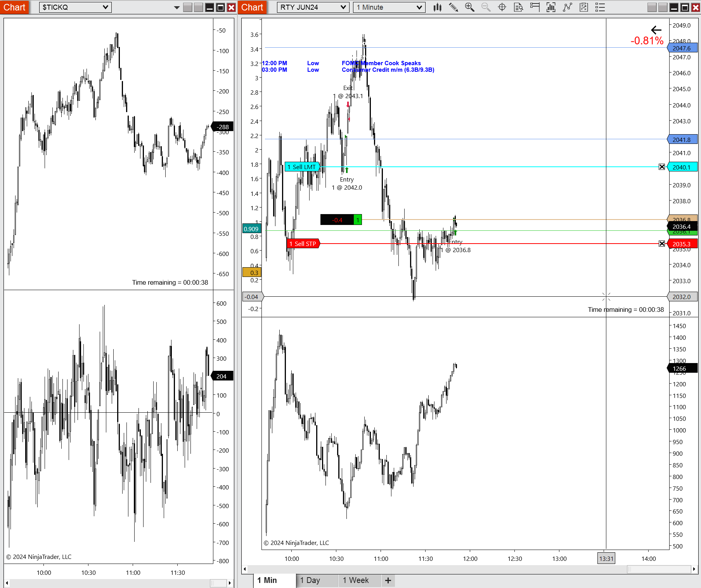Click the 2047.6 price line marker
This screenshot has height=588, width=701.
click(682, 48)
